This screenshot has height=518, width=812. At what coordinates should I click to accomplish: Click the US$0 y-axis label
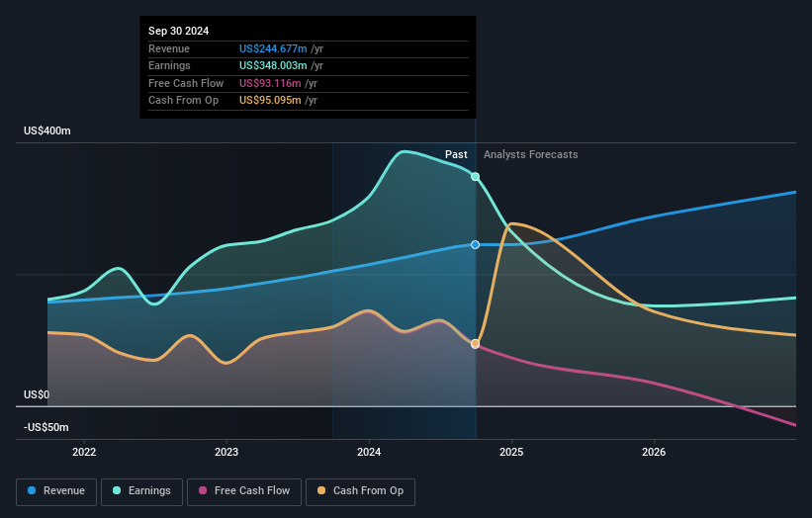point(37,394)
